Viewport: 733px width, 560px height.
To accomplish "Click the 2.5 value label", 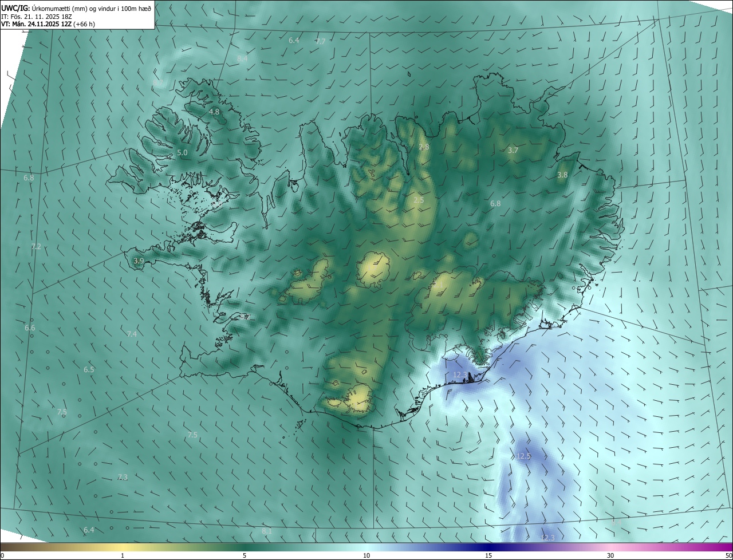I will click(419, 200).
